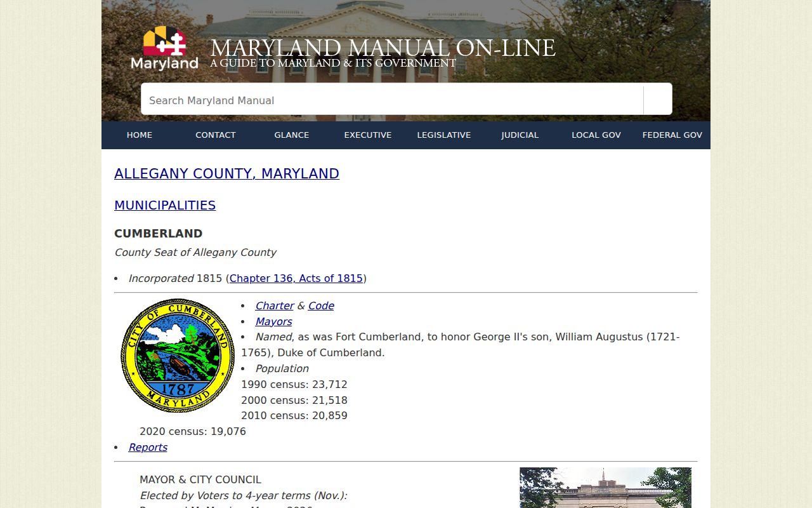Open the Reports link
812x508 pixels.
[148, 447]
